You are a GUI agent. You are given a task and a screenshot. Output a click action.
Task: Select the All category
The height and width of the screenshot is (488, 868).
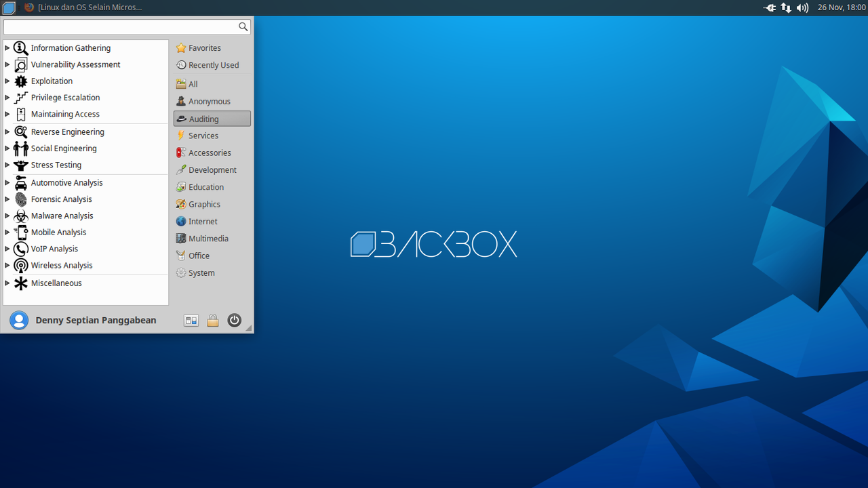pyautogui.click(x=212, y=84)
